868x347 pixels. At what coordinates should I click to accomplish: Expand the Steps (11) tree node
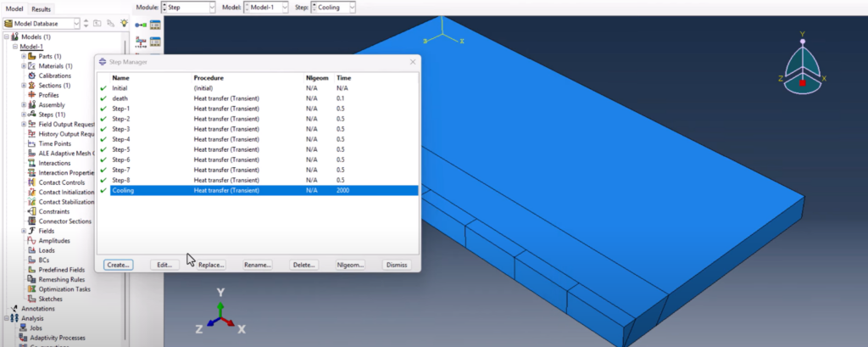pyautogui.click(x=24, y=115)
